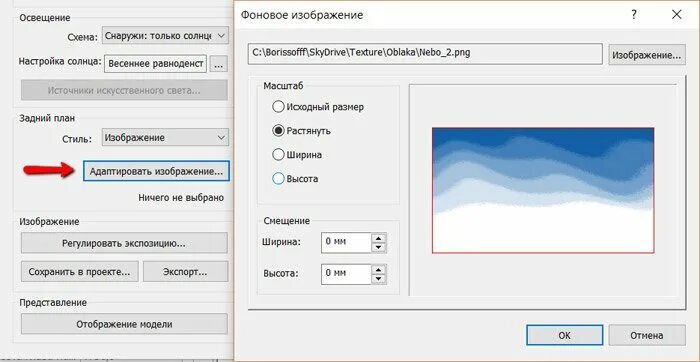Click the sky background preview image

click(543, 191)
